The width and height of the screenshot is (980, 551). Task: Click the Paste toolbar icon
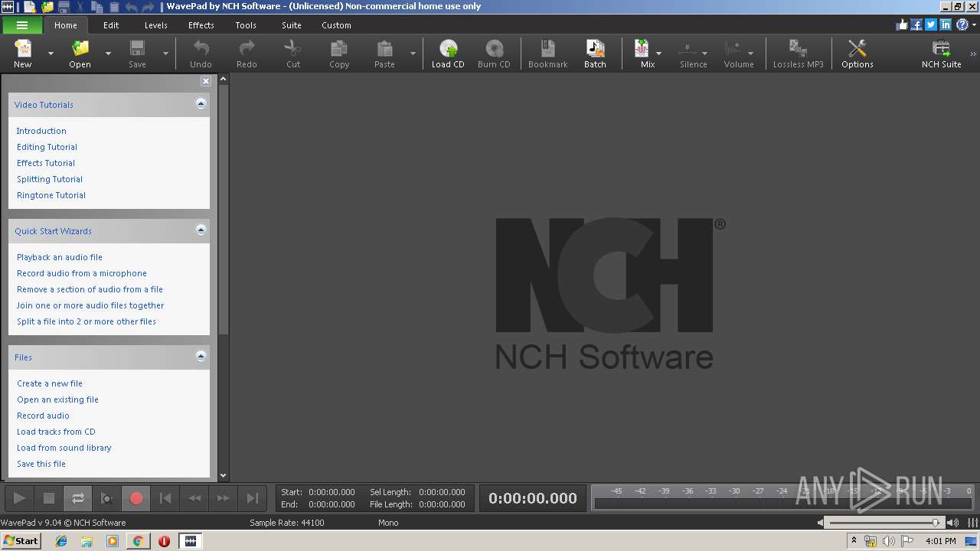[384, 54]
